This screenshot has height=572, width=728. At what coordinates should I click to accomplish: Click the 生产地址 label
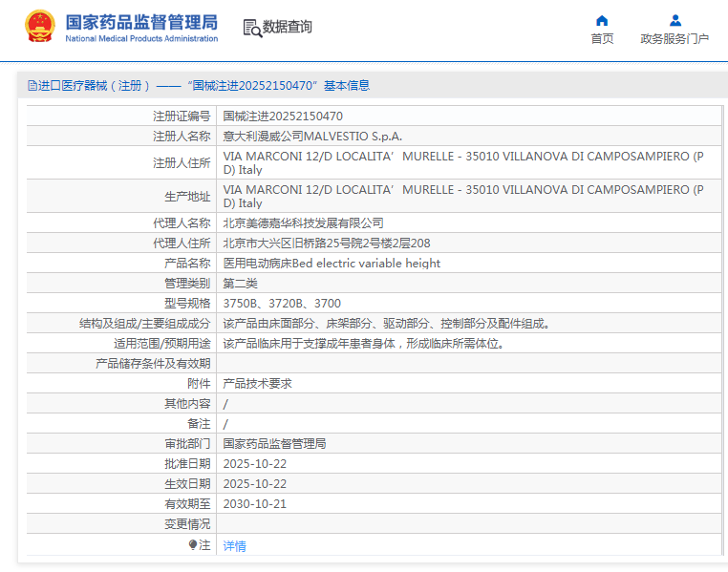click(x=187, y=196)
